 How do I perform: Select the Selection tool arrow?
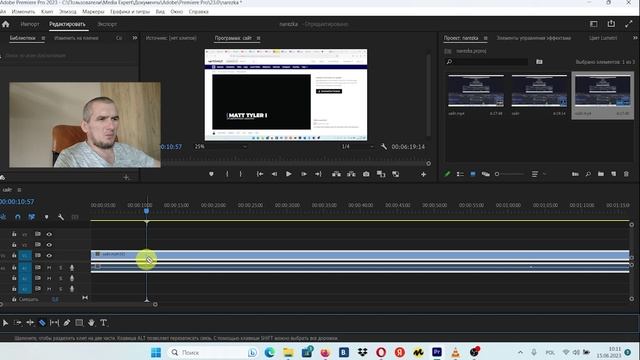tap(5, 323)
